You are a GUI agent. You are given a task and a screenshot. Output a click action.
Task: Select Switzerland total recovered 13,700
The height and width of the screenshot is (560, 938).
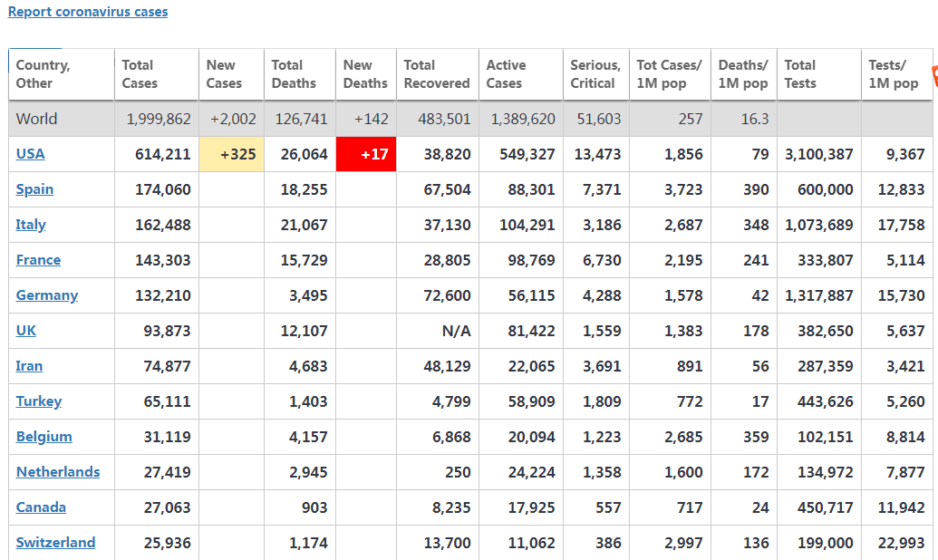coord(438,542)
